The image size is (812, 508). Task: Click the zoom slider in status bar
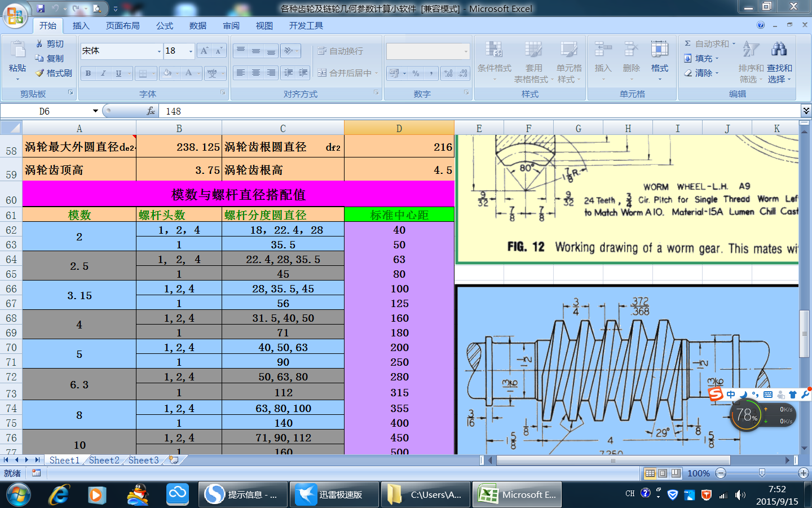[x=762, y=473]
